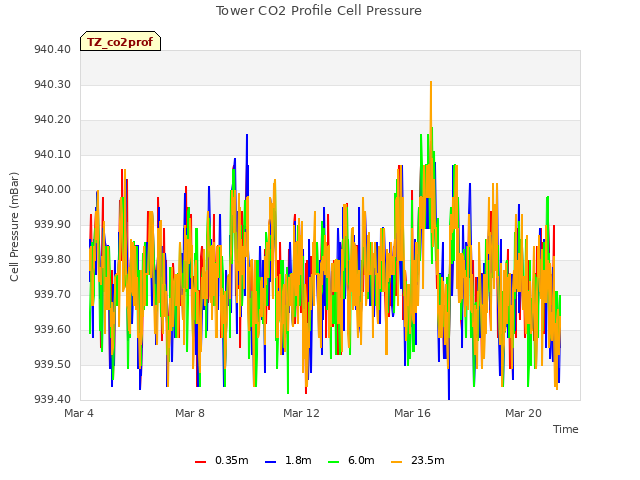Click the TZ_co2prof annotation label
640x480 pixels.
[120, 41]
